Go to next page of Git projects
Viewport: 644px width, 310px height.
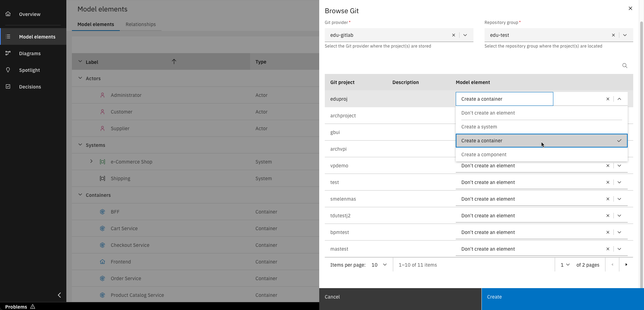tap(626, 265)
